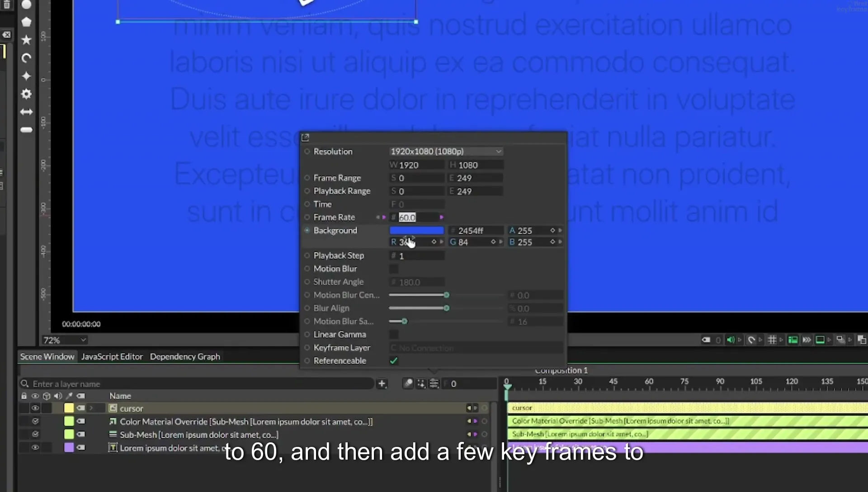
Task: Select the double-headed Arrow shape tool
Action: coord(27,112)
